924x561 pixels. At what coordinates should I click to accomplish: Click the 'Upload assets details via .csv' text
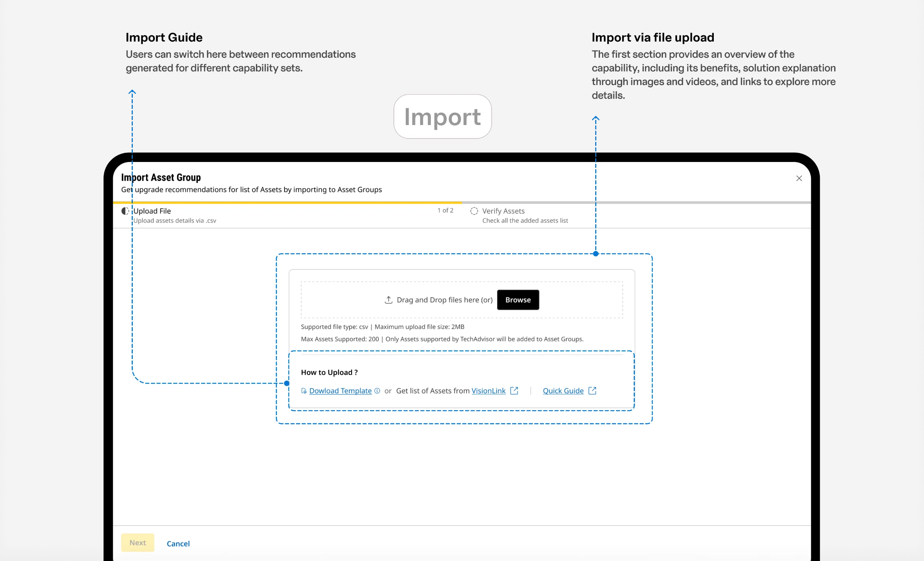(x=175, y=220)
